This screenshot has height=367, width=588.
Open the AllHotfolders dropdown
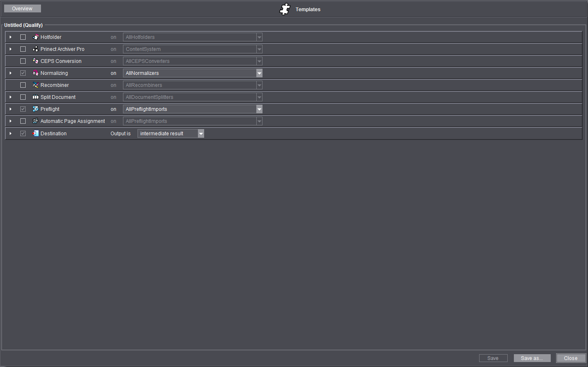click(x=193, y=37)
